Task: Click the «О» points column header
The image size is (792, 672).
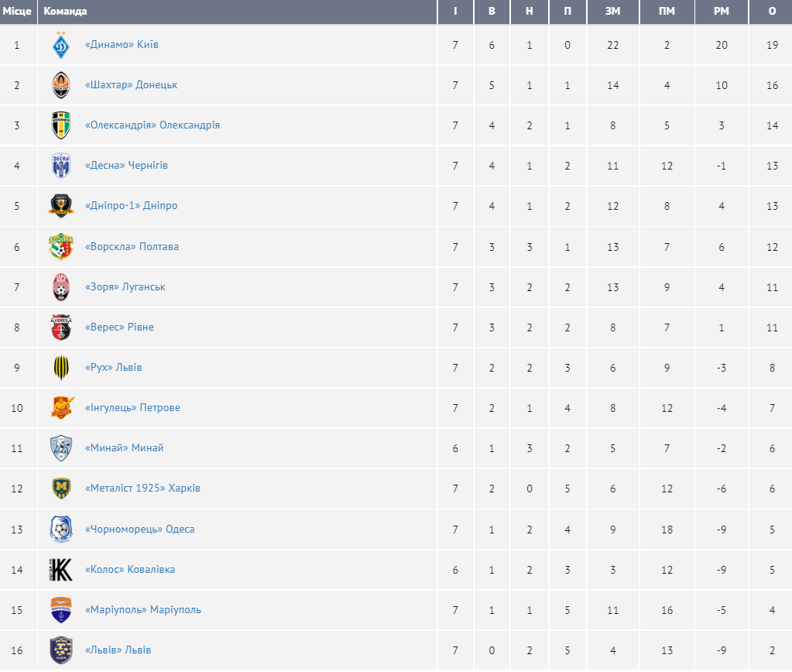Action: (x=772, y=12)
